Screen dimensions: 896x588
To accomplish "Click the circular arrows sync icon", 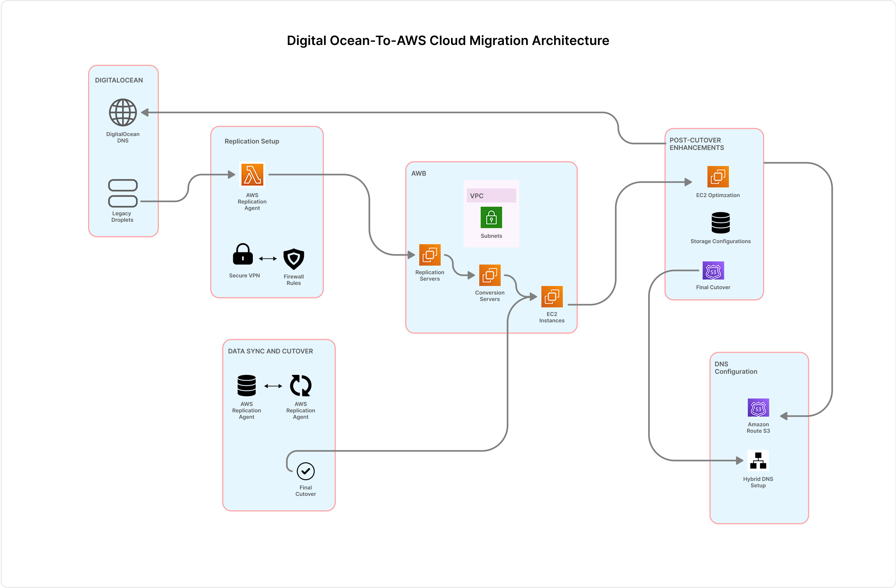I will (300, 386).
